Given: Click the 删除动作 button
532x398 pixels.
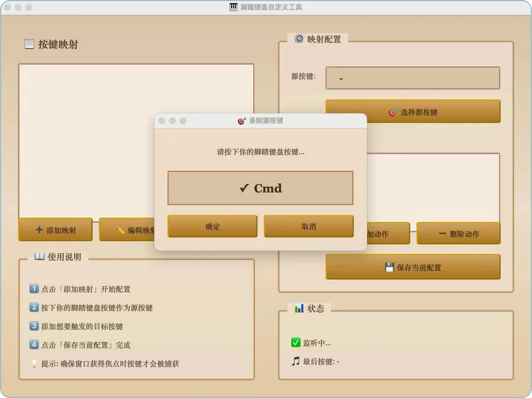Looking at the screenshot, I should coord(458,234).
